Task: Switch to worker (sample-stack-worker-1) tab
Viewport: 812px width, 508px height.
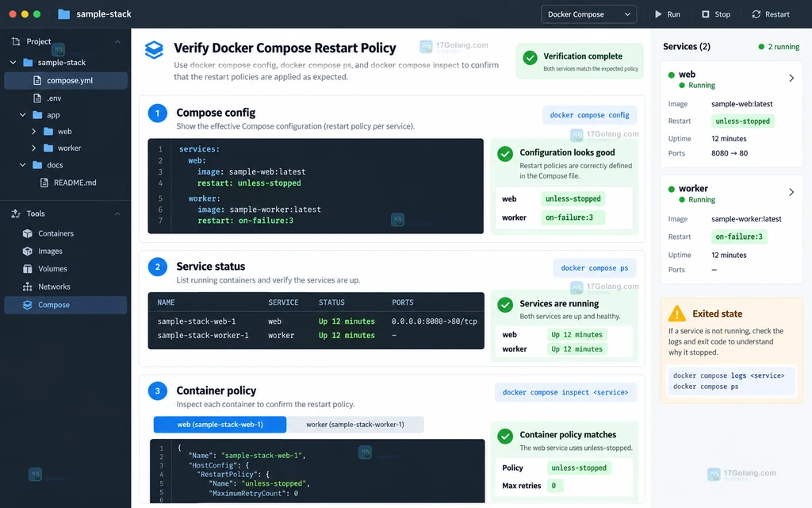Action: pos(355,424)
